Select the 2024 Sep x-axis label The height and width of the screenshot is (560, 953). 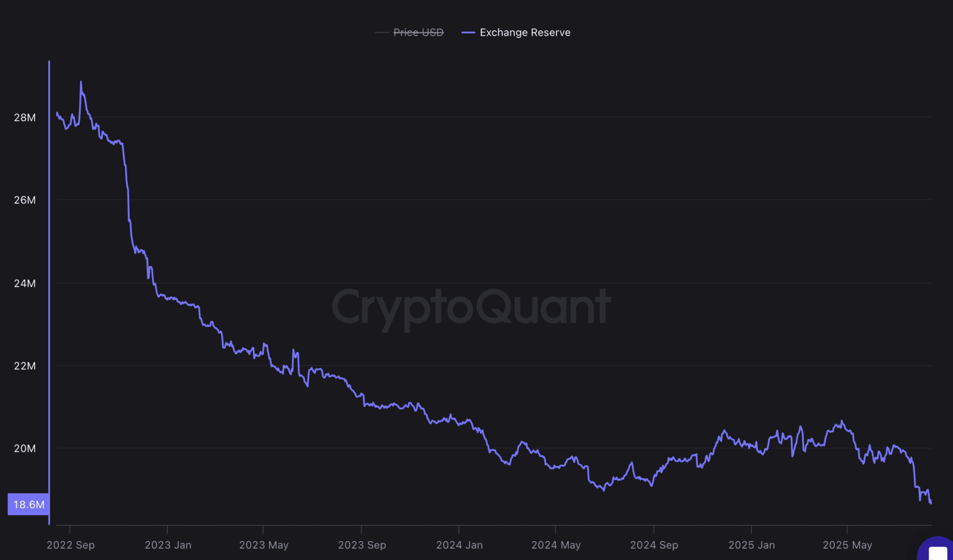coord(654,545)
